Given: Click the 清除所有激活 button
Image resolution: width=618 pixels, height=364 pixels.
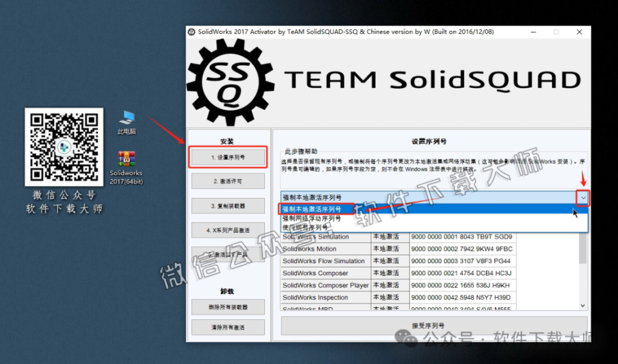Looking at the screenshot, I should 228,327.
